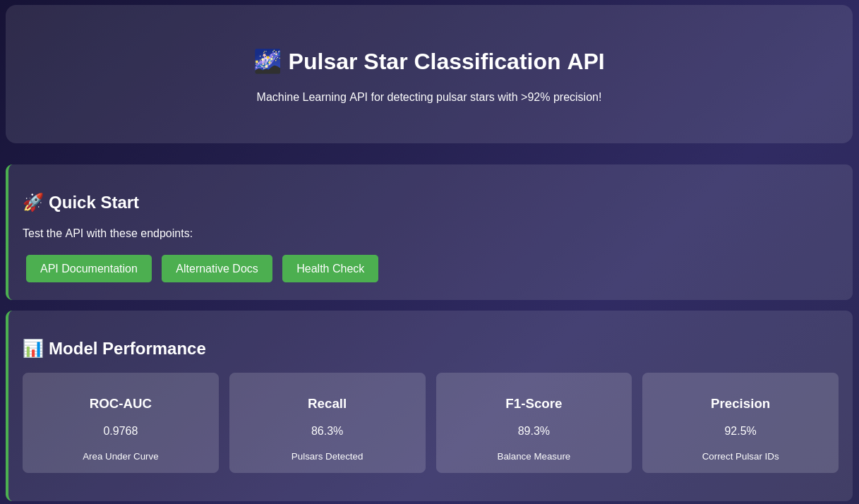Click the Area Under Curve caption
The height and width of the screenshot is (504, 859).
(x=121, y=457)
